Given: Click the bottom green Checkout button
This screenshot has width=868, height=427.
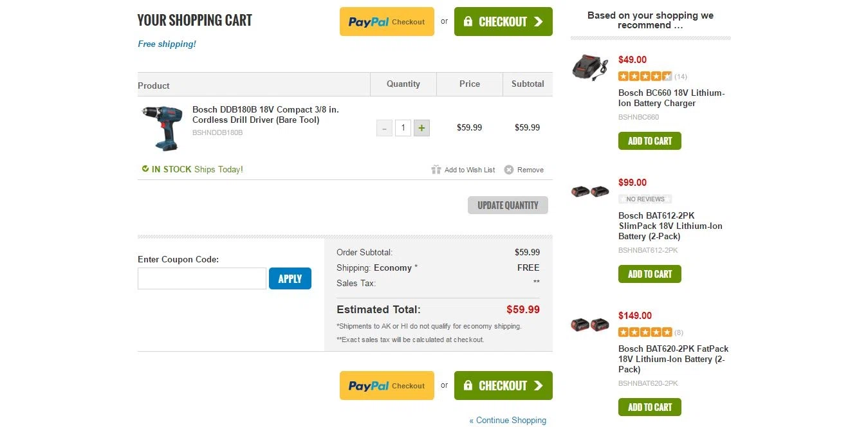Looking at the screenshot, I should click(503, 386).
